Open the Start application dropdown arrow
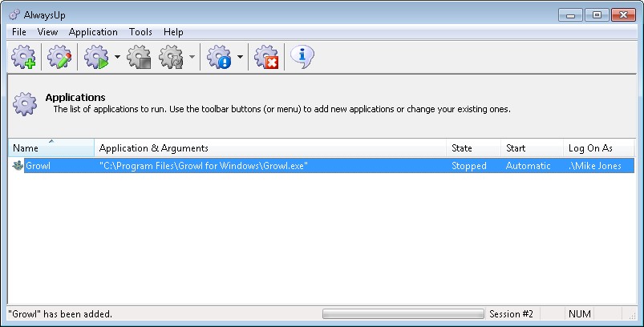Image resolution: width=644 pixels, height=327 pixels. click(x=117, y=57)
